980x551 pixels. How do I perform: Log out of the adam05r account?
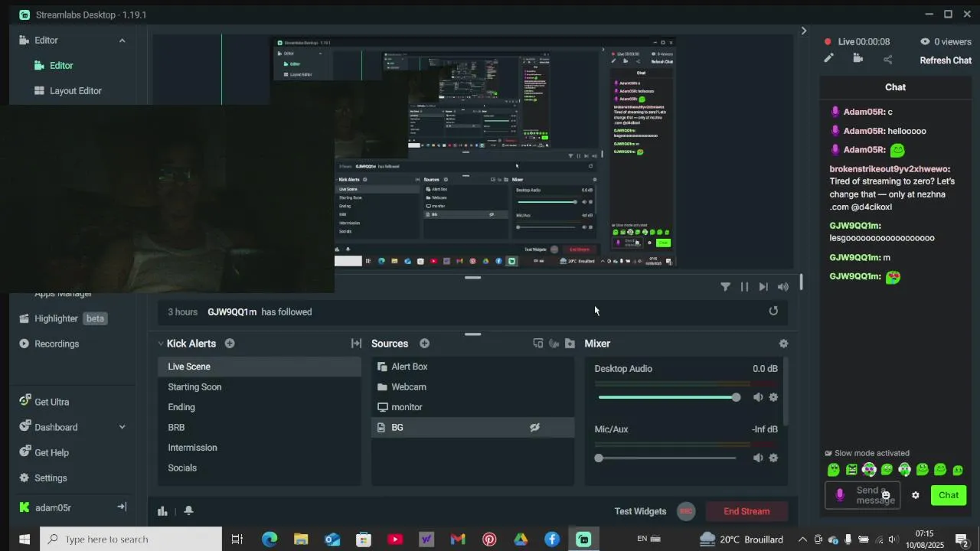[x=121, y=507]
